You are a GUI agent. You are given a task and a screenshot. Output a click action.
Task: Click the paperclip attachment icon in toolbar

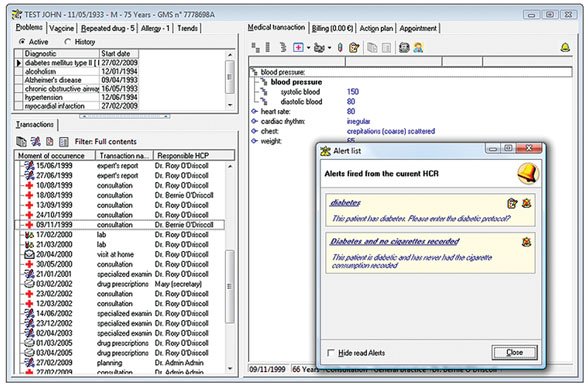coord(340,48)
